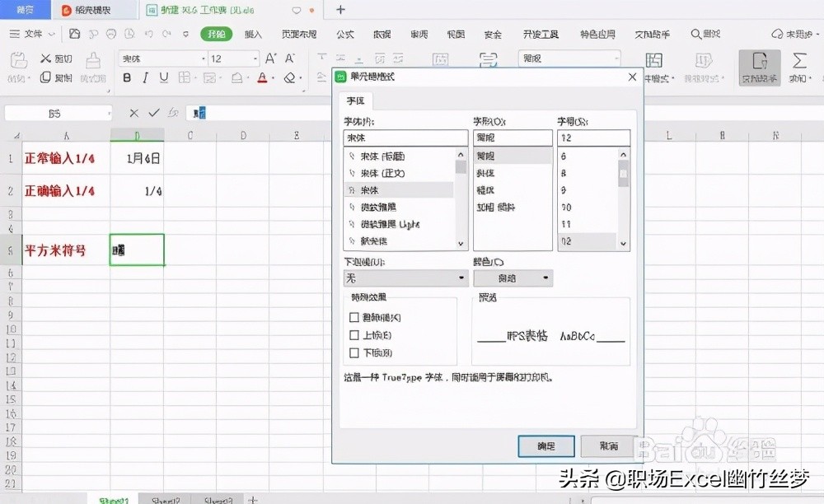Check the 上标 superscript option

pyautogui.click(x=353, y=335)
